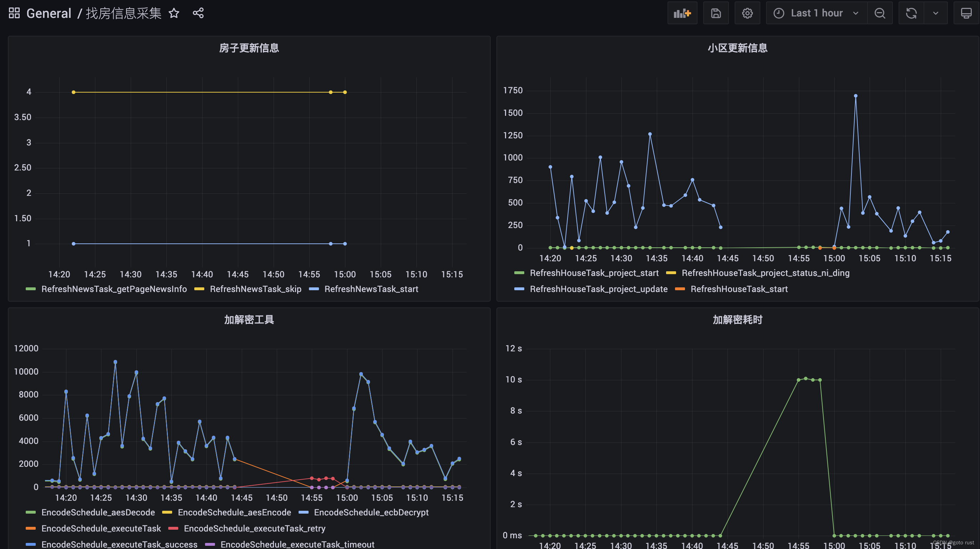This screenshot has width=980, height=549.
Task: Zoom out time range magnifier
Action: 880,13
